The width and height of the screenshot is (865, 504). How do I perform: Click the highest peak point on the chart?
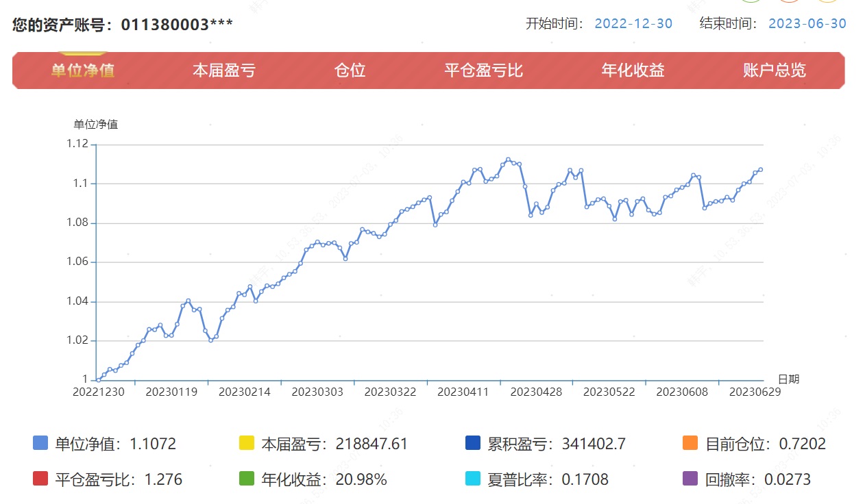508,160
